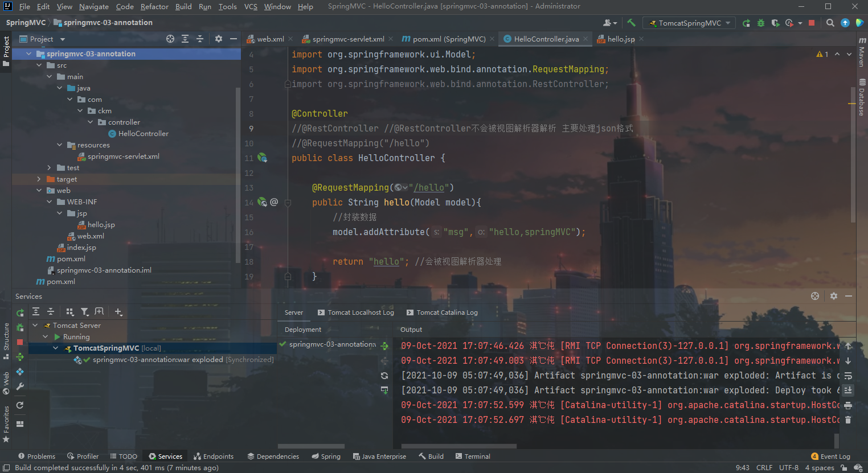This screenshot has width=868, height=473.
Task: Toggle soft-wrap in the console output
Action: point(849,376)
